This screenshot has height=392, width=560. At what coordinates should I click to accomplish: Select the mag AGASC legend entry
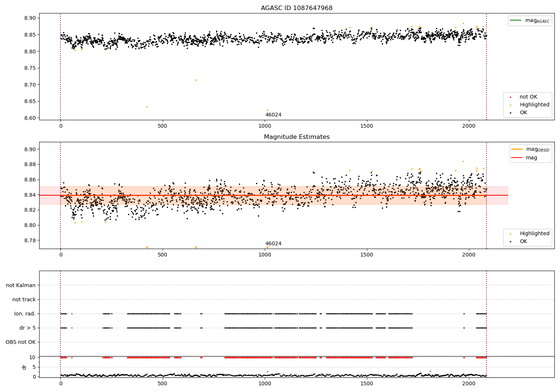coord(530,21)
